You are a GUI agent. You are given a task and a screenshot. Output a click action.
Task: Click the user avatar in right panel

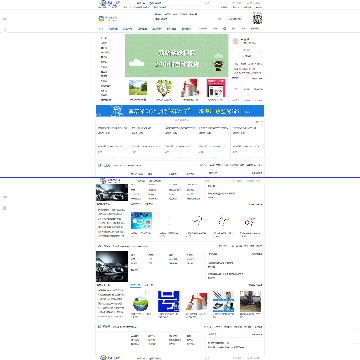pos(236,41)
